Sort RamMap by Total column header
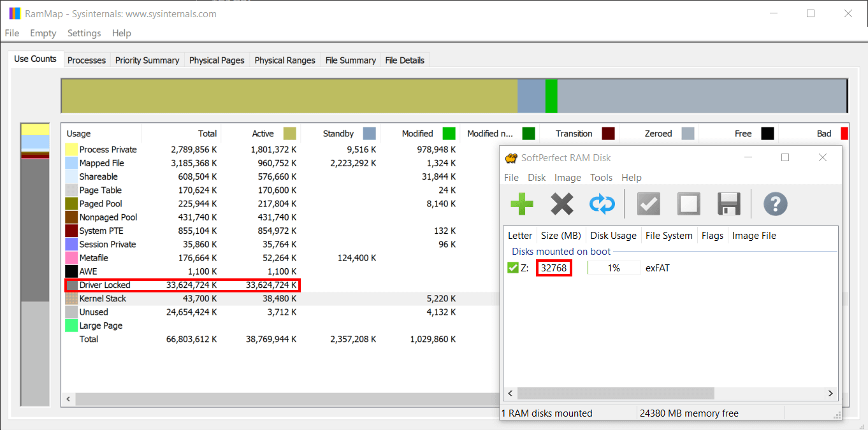Screen dimensions: 868x430 pos(181,134)
